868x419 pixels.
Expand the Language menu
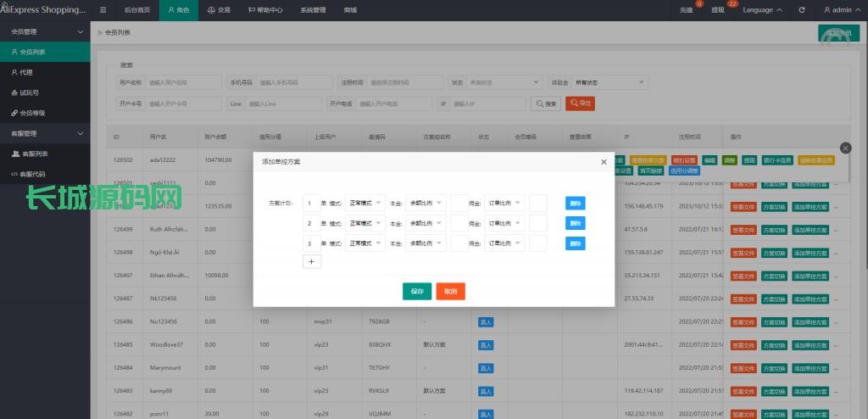762,10
